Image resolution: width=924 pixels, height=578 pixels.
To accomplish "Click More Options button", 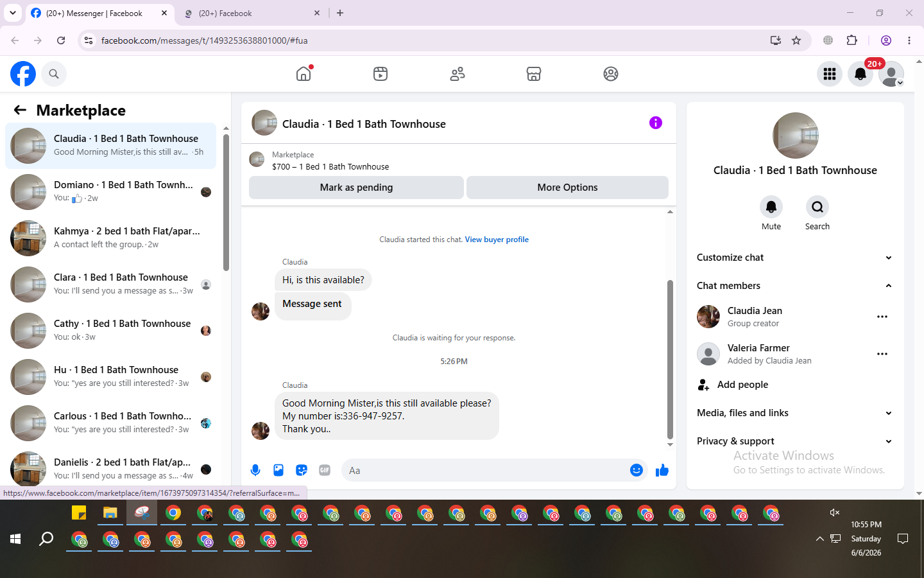I will tap(567, 188).
